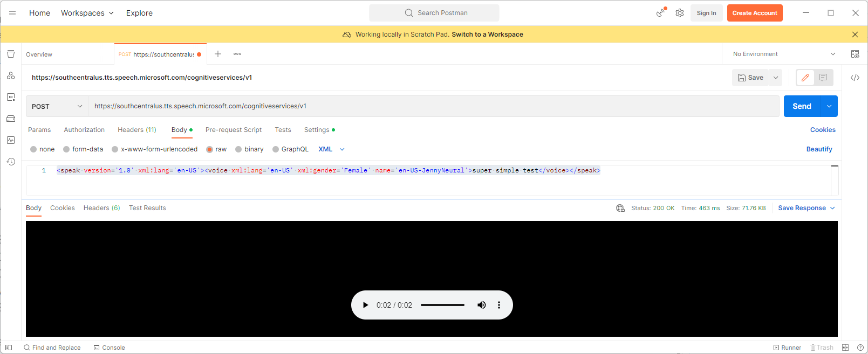Open the APIs sidebar icon
868x354 pixels.
11,75
